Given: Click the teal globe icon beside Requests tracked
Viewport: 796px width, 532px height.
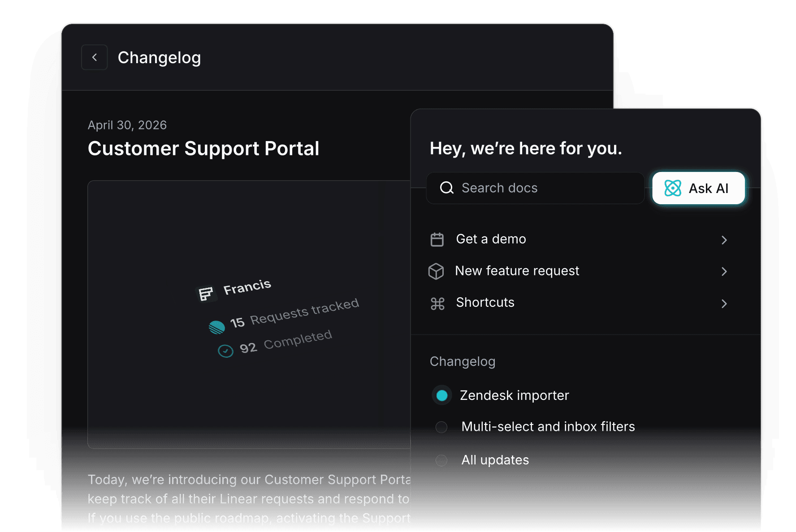Looking at the screenshot, I should [217, 327].
